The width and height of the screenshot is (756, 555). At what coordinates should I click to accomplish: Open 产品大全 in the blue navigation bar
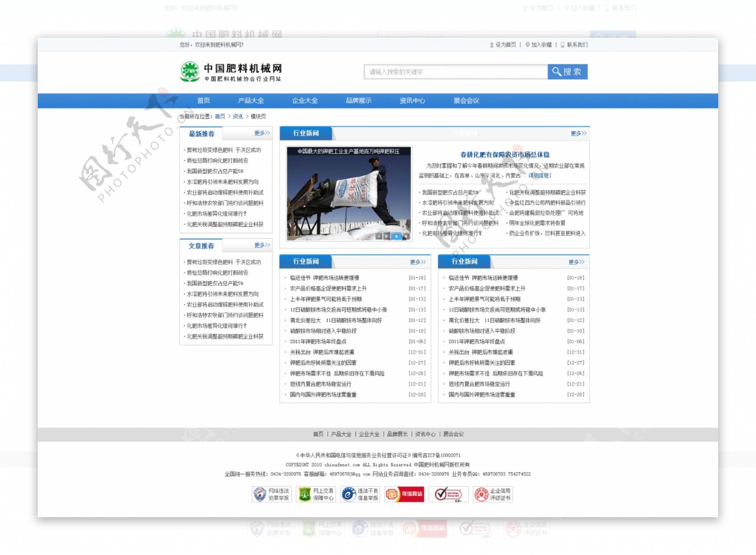[251, 101]
